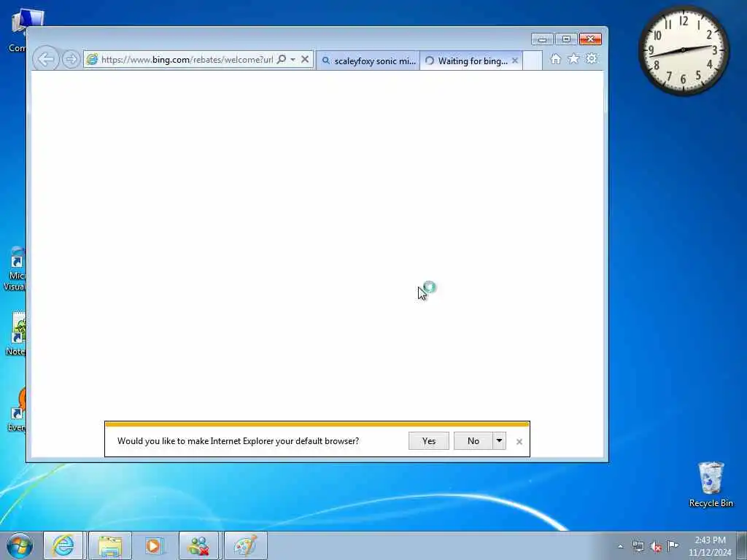Switch to the scaleyfoxy sonic tab
This screenshot has height=560, width=747.
pyautogui.click(x=368, y=61)
